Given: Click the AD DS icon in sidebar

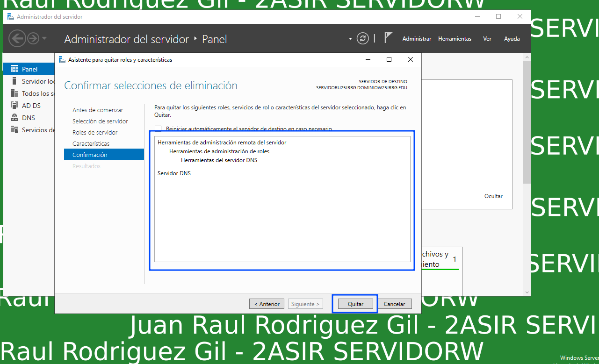Looking at the screenshot, I should [x=14, y=106].
